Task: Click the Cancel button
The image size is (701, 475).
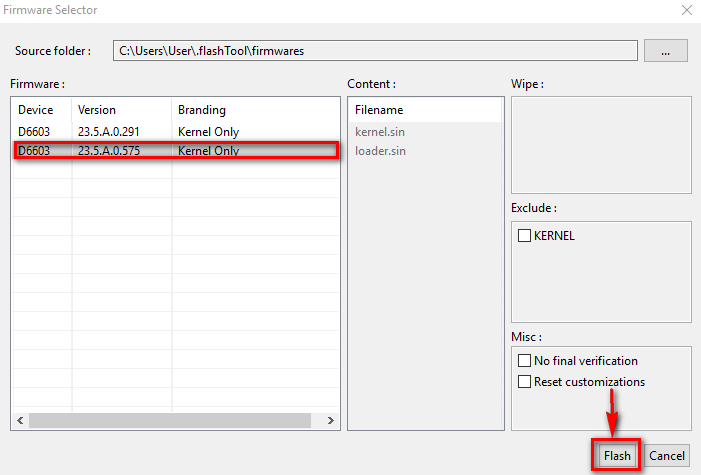Action: click(x=666, y=455)
